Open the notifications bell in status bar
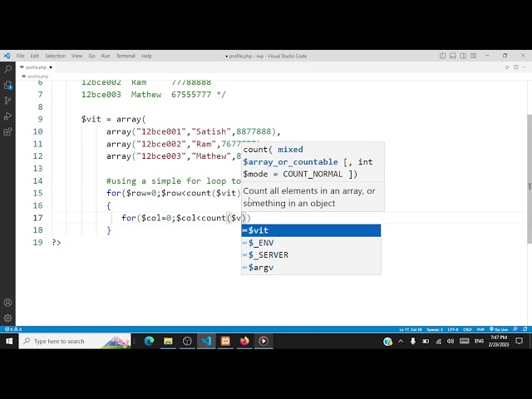Screen dimensions: 532x399 click(x=525, y=329)
